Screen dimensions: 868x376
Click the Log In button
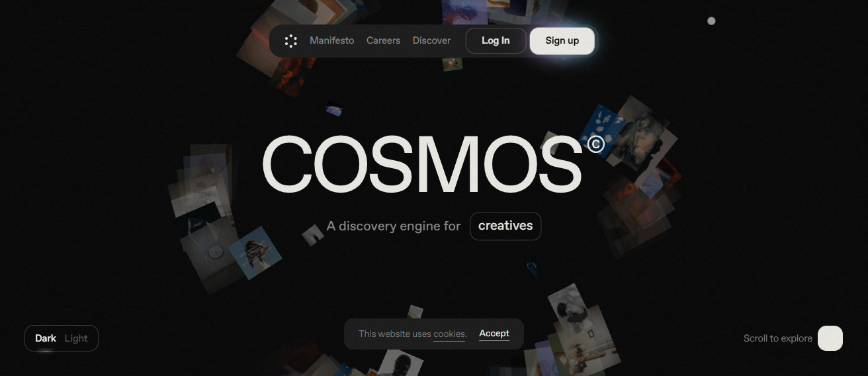[x=496, y=40]
